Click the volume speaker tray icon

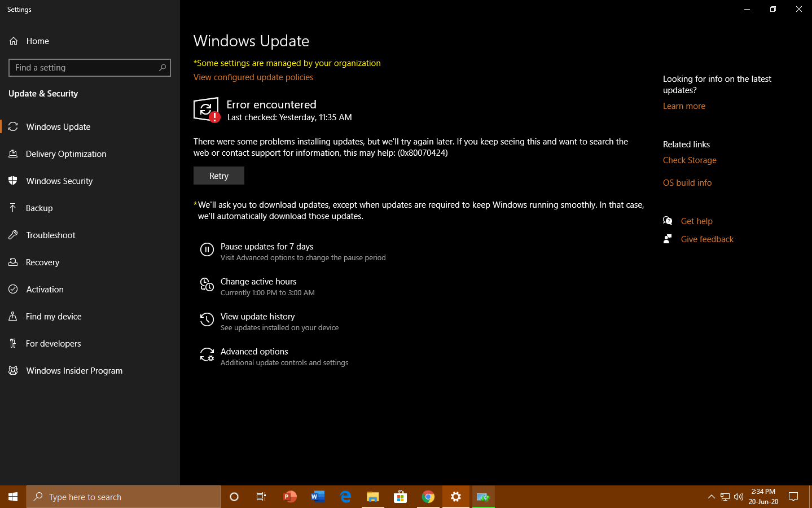click(x=739, y=497)
